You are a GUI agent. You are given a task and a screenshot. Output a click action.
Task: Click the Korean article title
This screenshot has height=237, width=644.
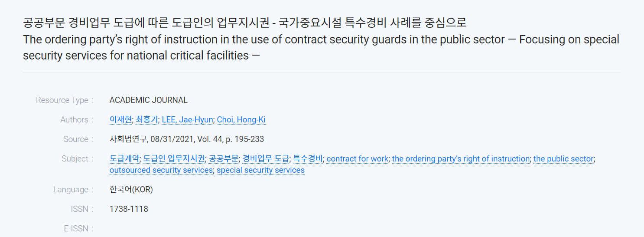click(x=245, y=22)
